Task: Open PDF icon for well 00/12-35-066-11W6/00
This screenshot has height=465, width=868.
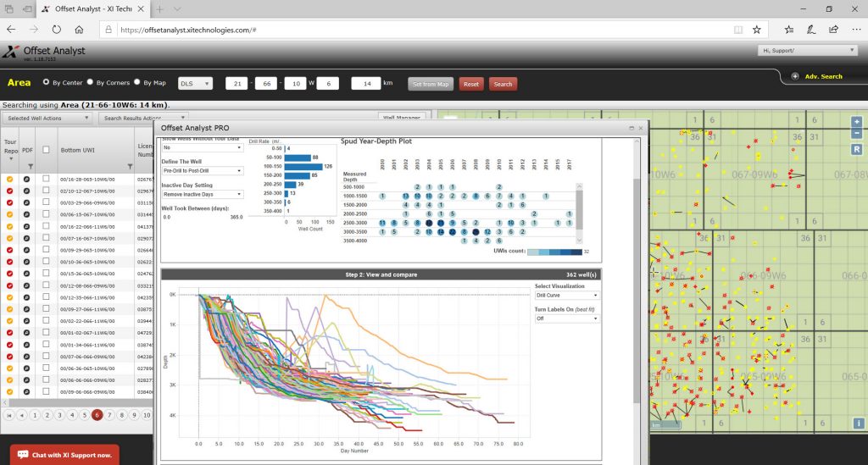Action: point(26,297)
